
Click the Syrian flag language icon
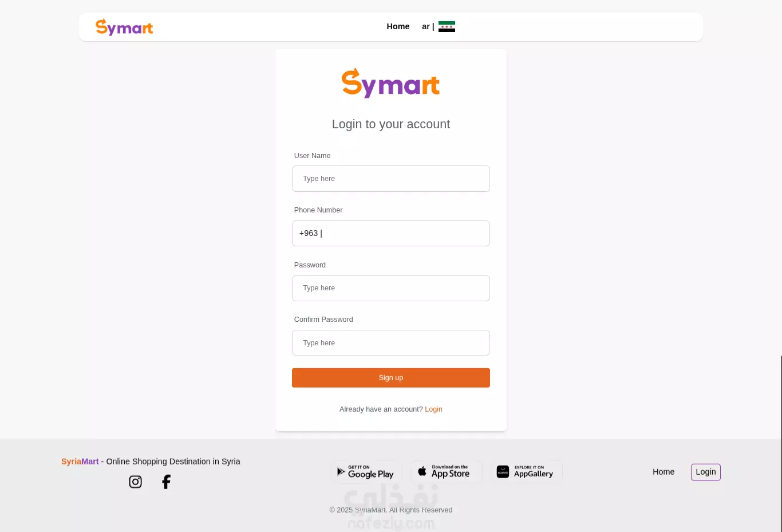coord(447,26)
